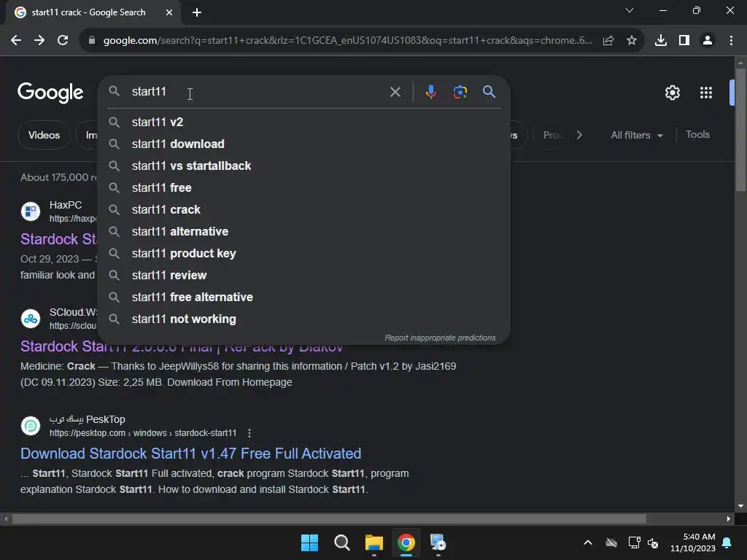Open the HaxPC Stardock result link
Screen dimensions: 747x560
pos(58,239)
